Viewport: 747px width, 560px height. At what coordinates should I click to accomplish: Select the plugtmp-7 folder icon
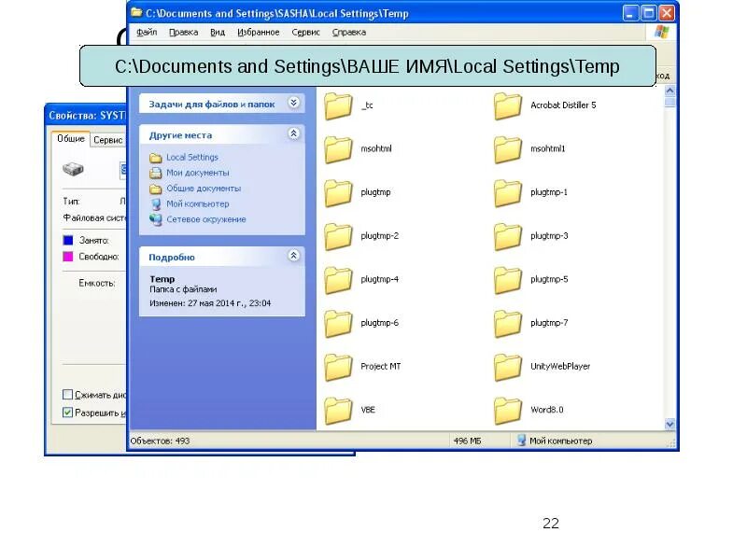pyautogui.click(x=508, y=323)
